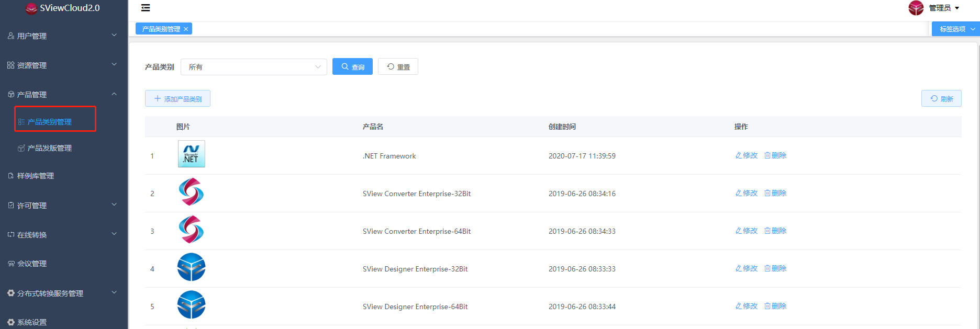Delete SView Converter Enterprise-32Bit via 删除
Screen dimensions: 980x329
tap(775, 193)
